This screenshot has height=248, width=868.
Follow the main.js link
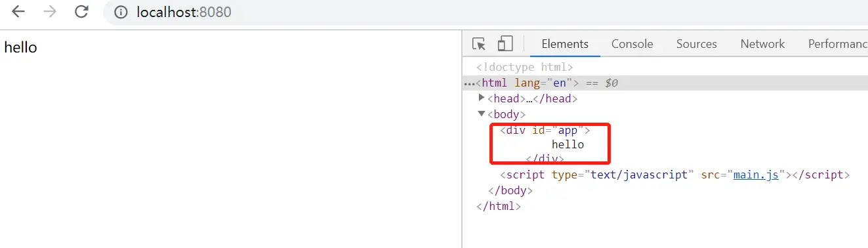coord(756,175)
